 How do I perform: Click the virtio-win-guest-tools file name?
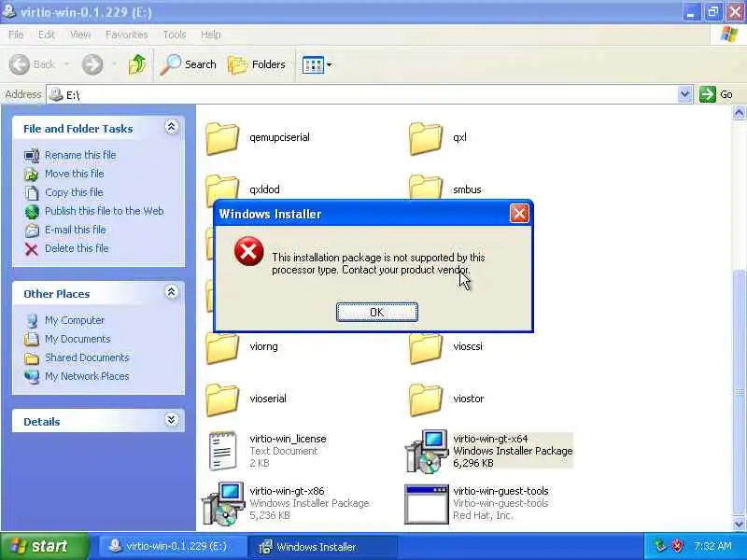(500, 491)
